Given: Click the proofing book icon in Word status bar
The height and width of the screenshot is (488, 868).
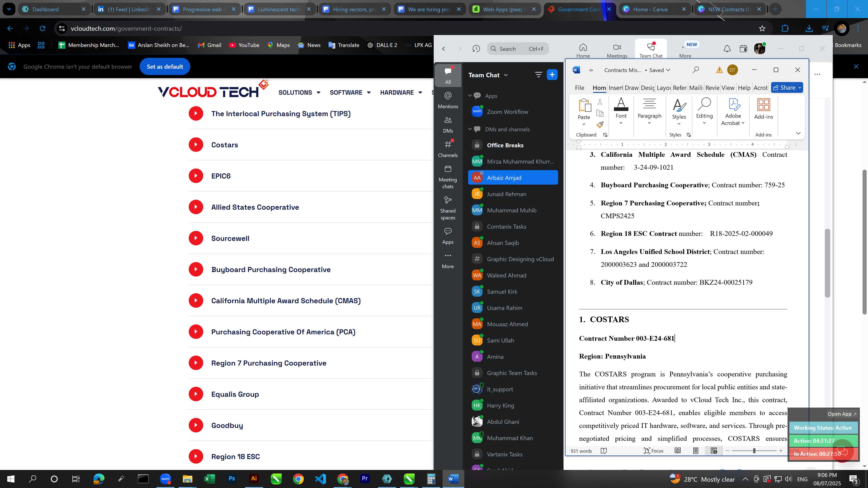Looking at the screenshot, I should [x=604, y=451].
